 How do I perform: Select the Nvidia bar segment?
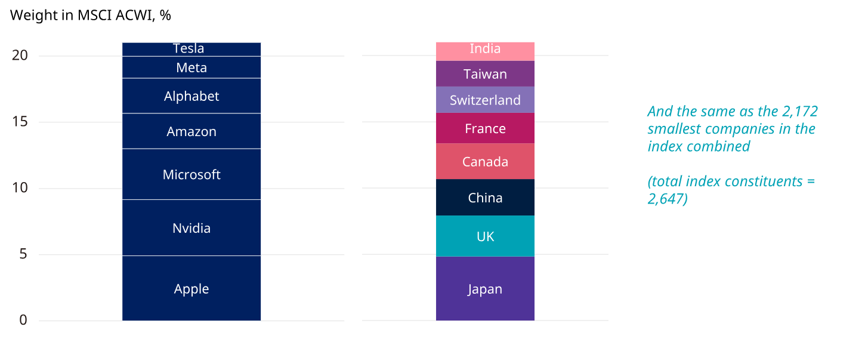point(191,228)
